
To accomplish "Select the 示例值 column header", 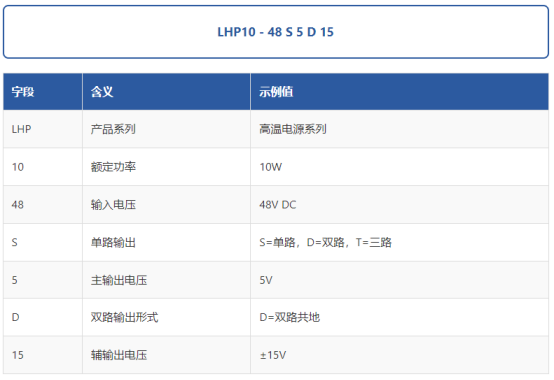I will tap(400, 92).
